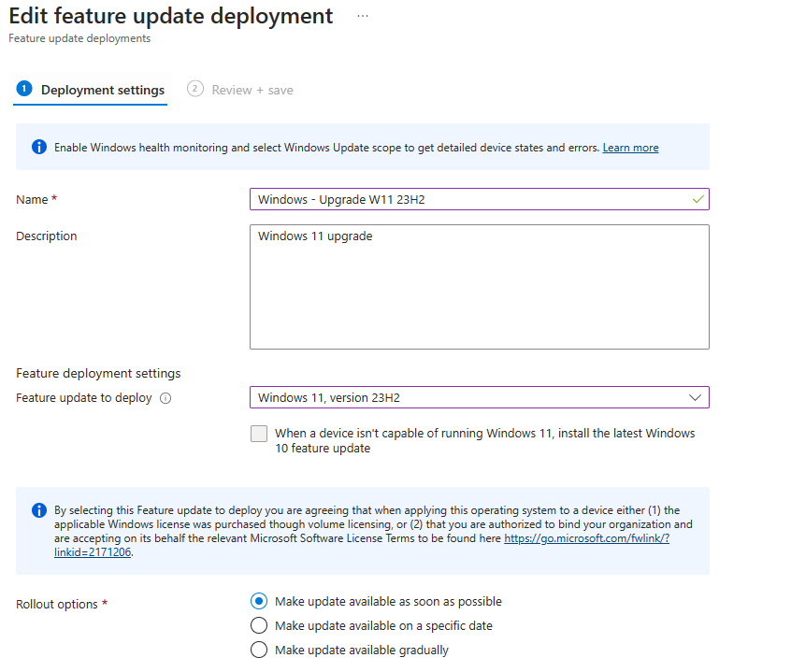Image resolution: width=791 pixels, height=672 pixels.
Task: Click the Feature update deployments breadcrumb text
Action: pyautogui.click(x=79, y=38)
